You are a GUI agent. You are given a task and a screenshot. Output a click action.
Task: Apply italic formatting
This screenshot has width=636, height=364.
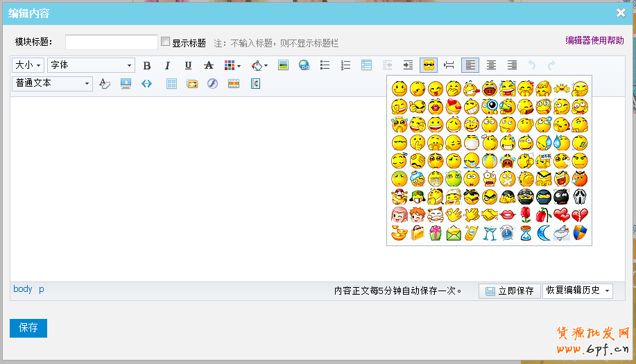[x=167, y=65]
